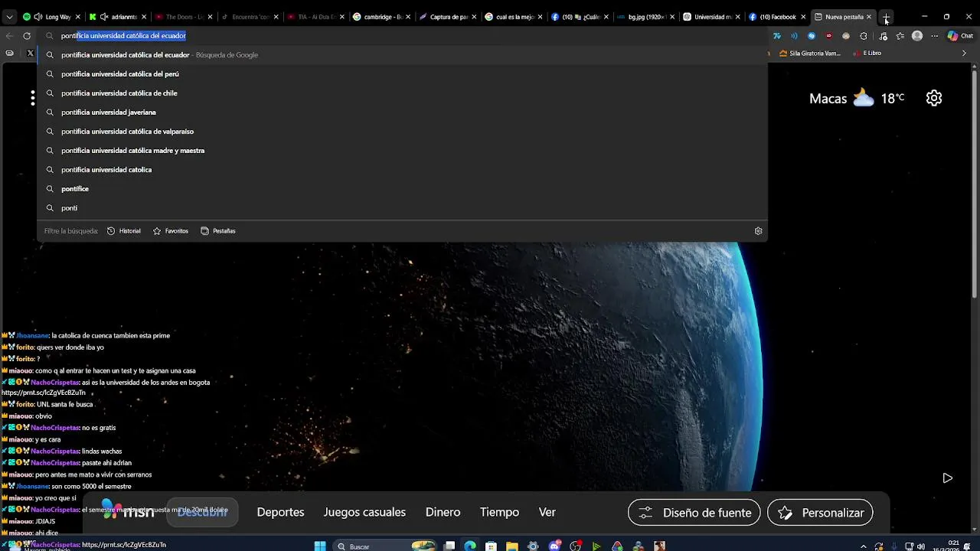Viewport: 980px width, 551px height.
Task: Select suggestion pontificia universidad católica del perú
Action: (402, 74)
